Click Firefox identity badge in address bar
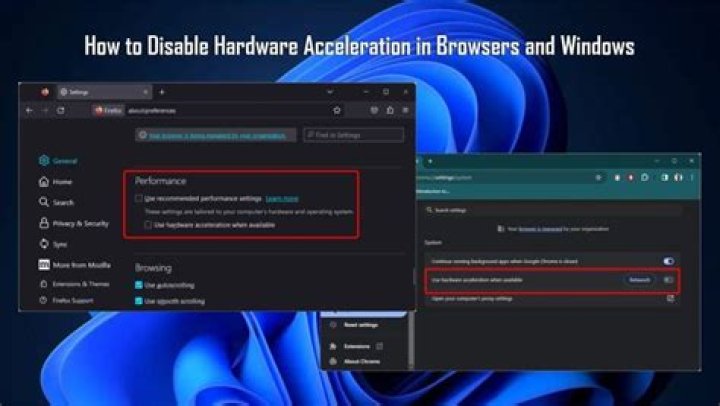The height and width of the screenshot is (406, 720). coord(108,110)
